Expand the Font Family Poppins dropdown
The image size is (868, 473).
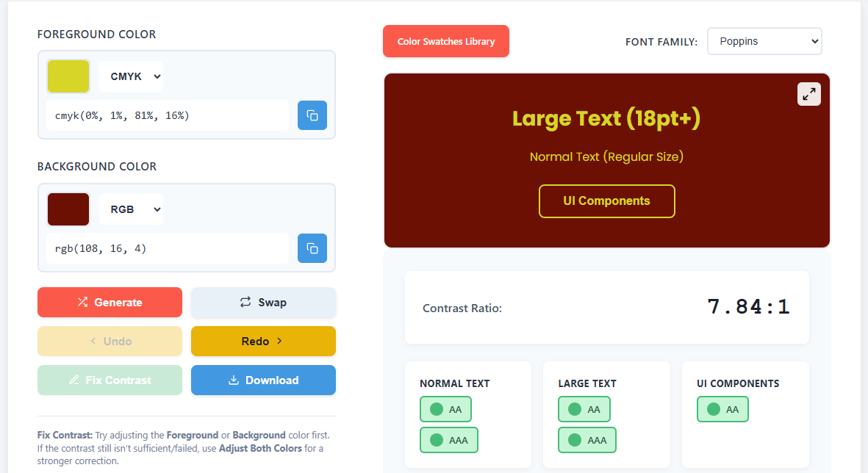click(x=764, y=41)
